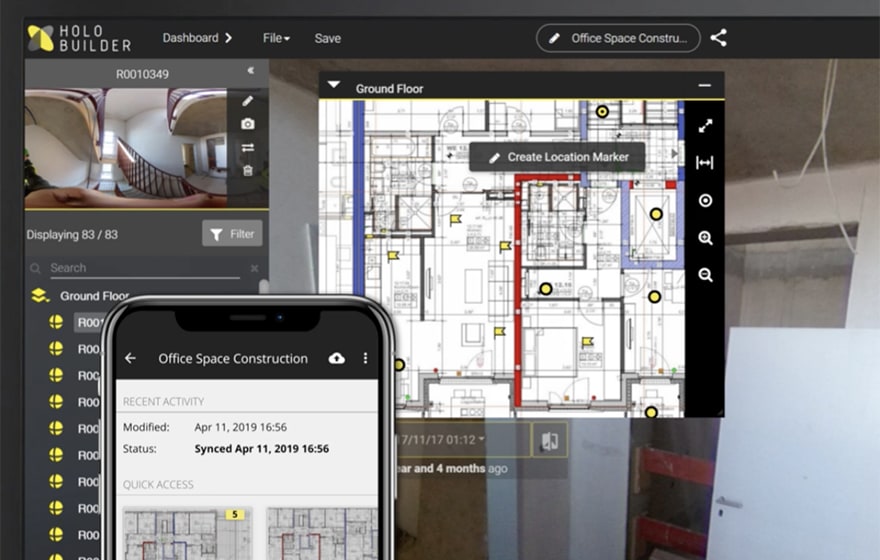Click yellow marker inside blue-outlined room
The image size is (880, 560).
coord(656,214)
